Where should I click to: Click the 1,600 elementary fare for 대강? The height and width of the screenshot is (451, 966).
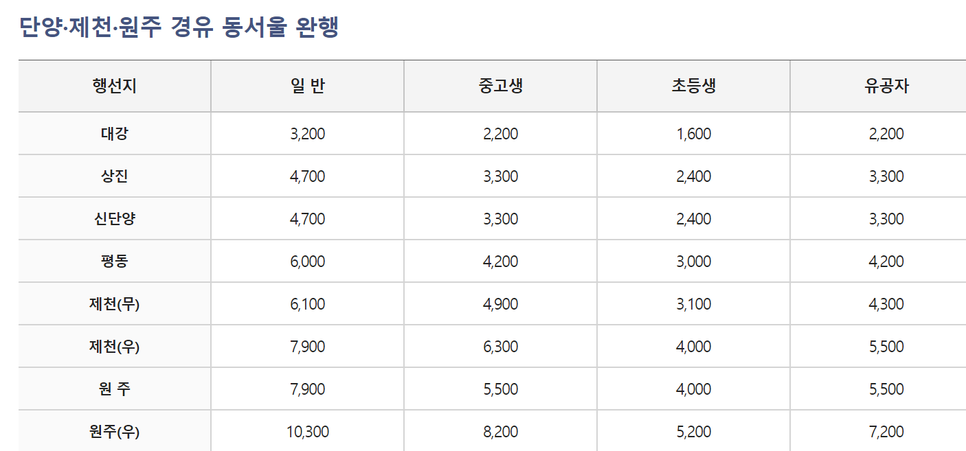pos(693,134)
